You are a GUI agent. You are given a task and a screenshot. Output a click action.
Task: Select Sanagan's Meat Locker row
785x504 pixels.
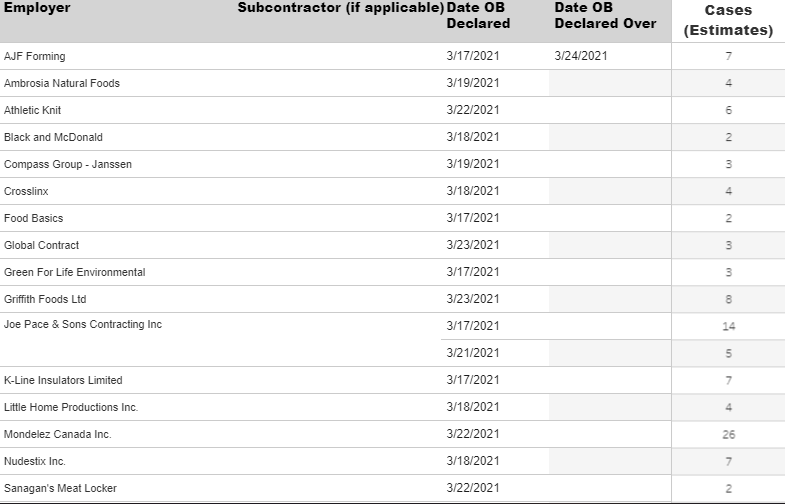tap(392, 488)
